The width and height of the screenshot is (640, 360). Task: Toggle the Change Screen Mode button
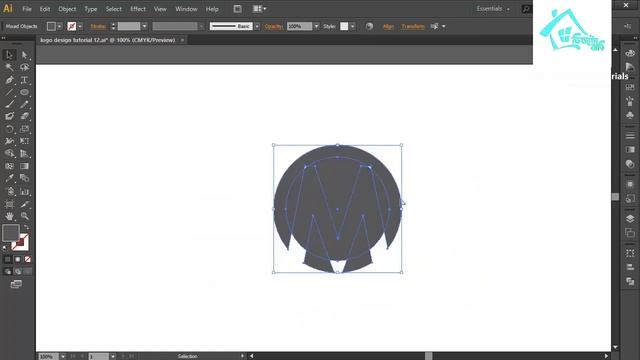(16, 284)
